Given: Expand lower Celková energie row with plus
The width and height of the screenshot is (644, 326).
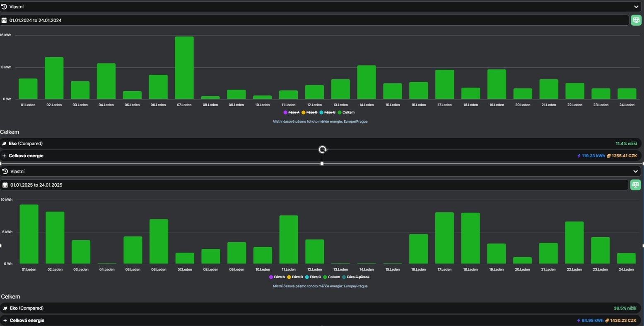Looking at the screenshot, I should pos(5,321).
